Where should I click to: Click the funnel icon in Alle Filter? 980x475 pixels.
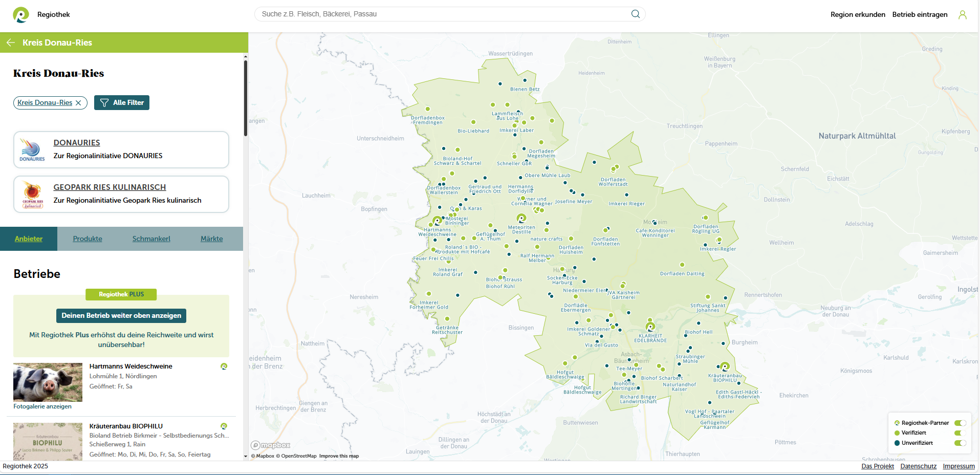click(x=104, y=103)
